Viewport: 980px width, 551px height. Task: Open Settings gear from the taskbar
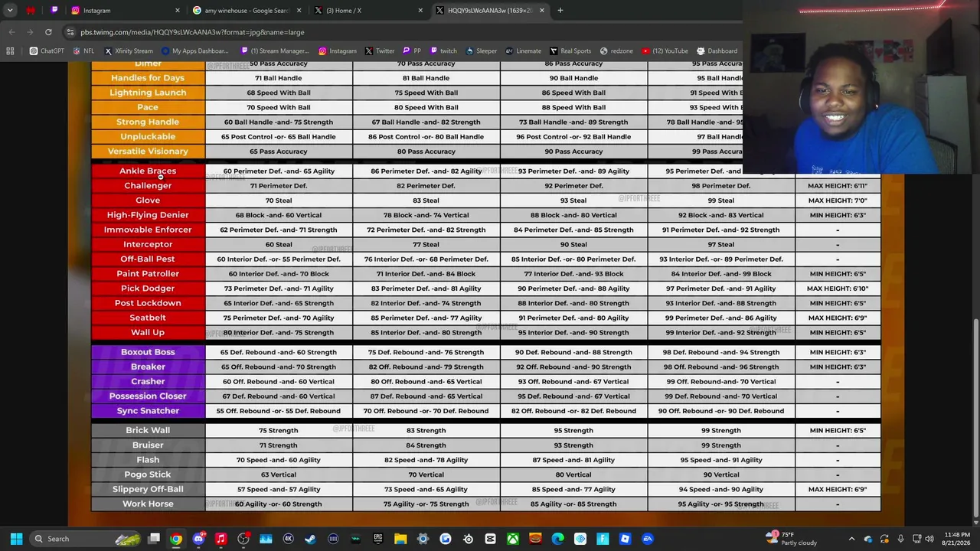pos(423,539)
